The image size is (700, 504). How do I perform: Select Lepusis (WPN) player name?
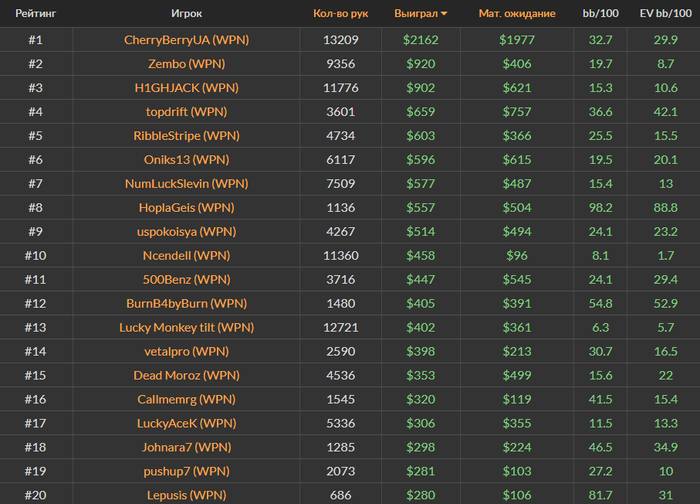185,495
